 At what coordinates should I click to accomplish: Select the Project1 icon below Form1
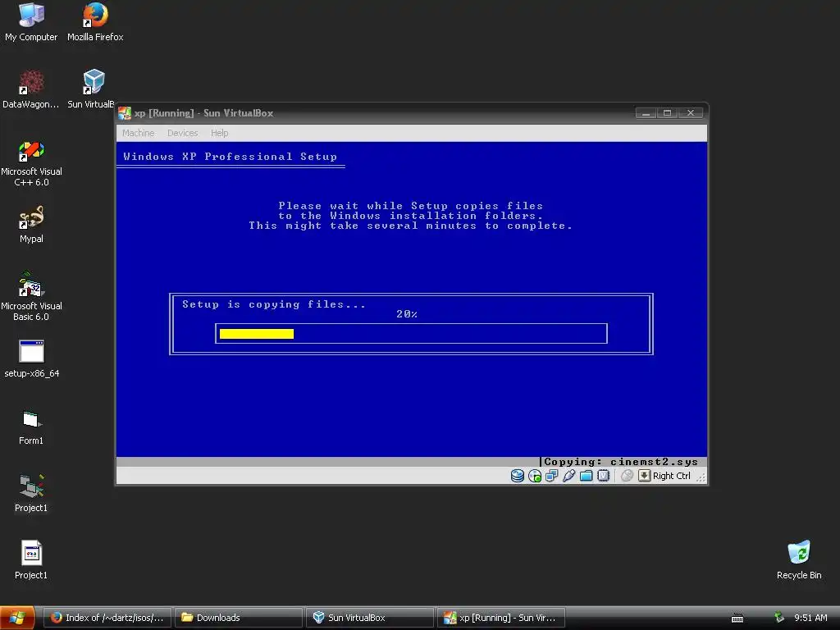pos(31,493)
